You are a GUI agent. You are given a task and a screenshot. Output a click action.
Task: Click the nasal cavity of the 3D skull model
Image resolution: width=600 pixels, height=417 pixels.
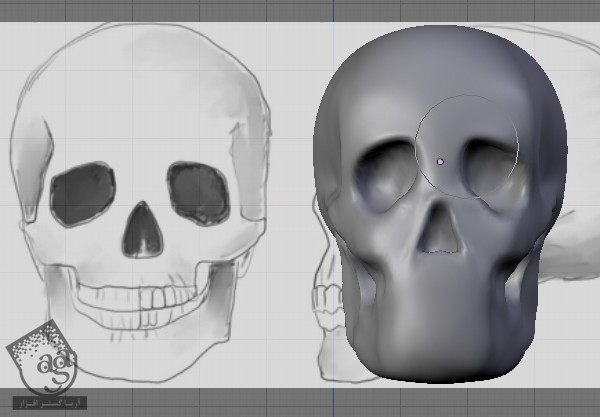click(x=440, y=230)
